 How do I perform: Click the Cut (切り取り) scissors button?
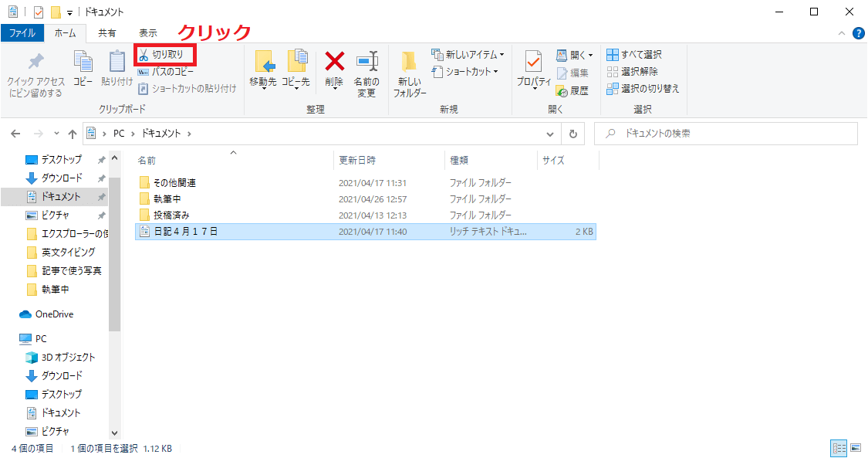pos(166,55)
